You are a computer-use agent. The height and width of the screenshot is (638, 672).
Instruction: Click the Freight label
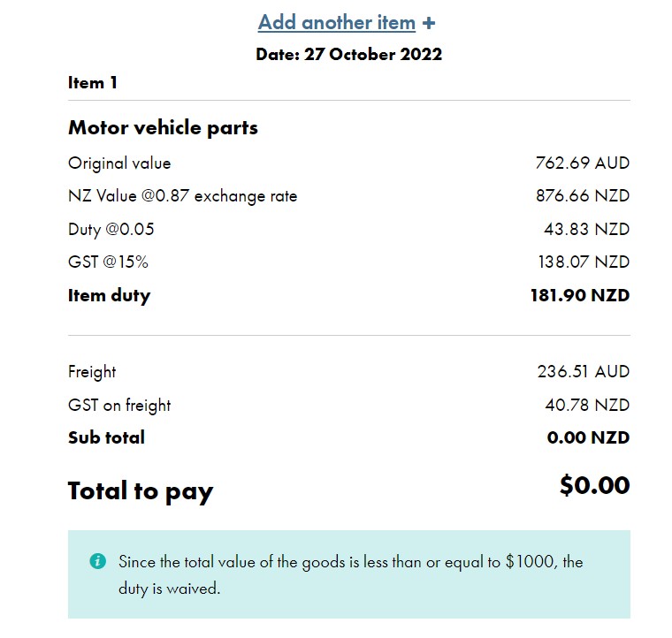[92, 372]
